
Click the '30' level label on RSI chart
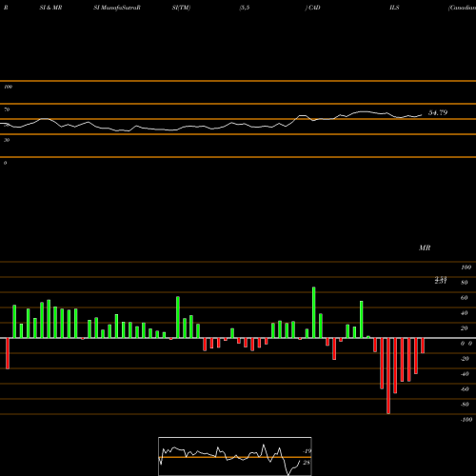coord(7,140)
